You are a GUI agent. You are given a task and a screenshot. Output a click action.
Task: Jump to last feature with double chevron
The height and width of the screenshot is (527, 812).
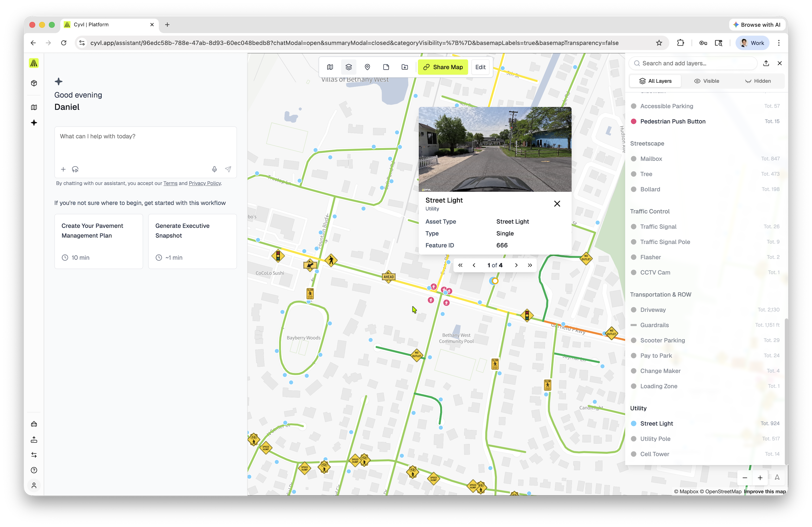pyautogui.click(x=529, y=265)
